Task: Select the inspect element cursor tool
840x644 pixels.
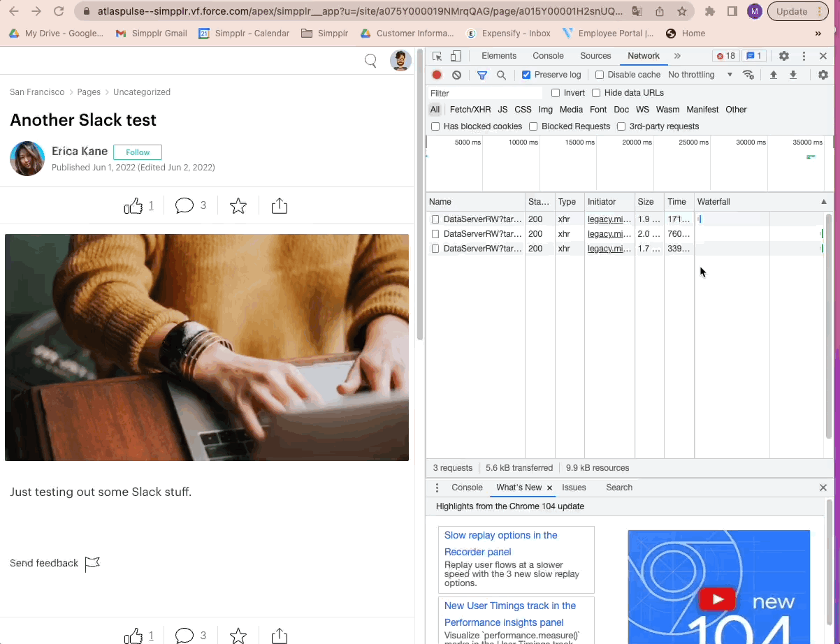Action: tap(436, 56)
